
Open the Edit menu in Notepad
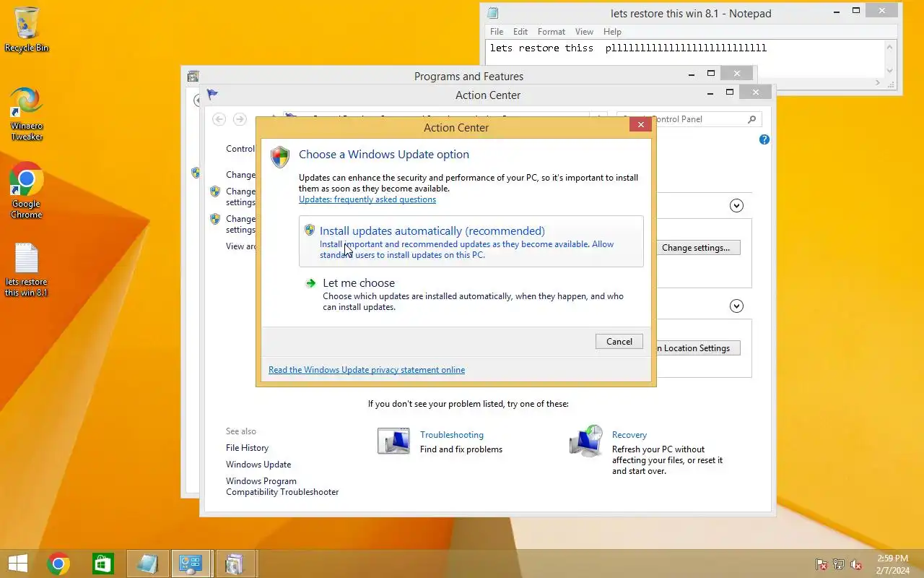tap(520, 32)
